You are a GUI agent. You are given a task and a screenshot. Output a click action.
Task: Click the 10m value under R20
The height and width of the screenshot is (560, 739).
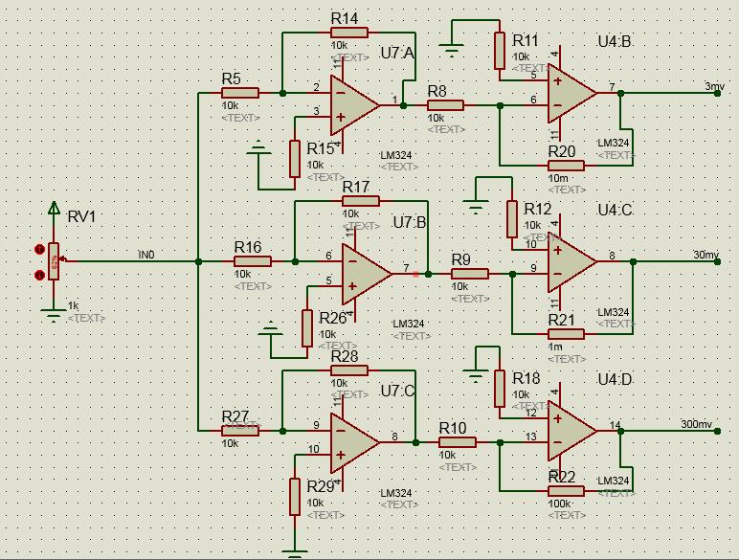click(558, 178)
